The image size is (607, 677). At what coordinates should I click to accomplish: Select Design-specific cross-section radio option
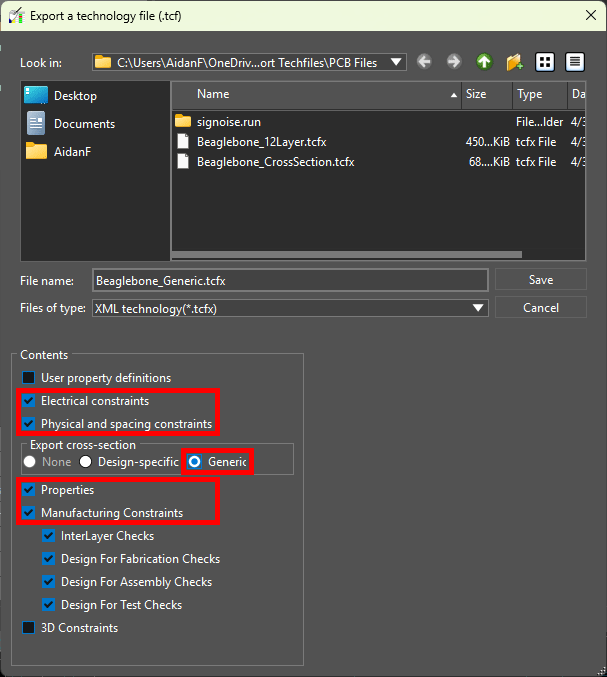click(86, 462)
